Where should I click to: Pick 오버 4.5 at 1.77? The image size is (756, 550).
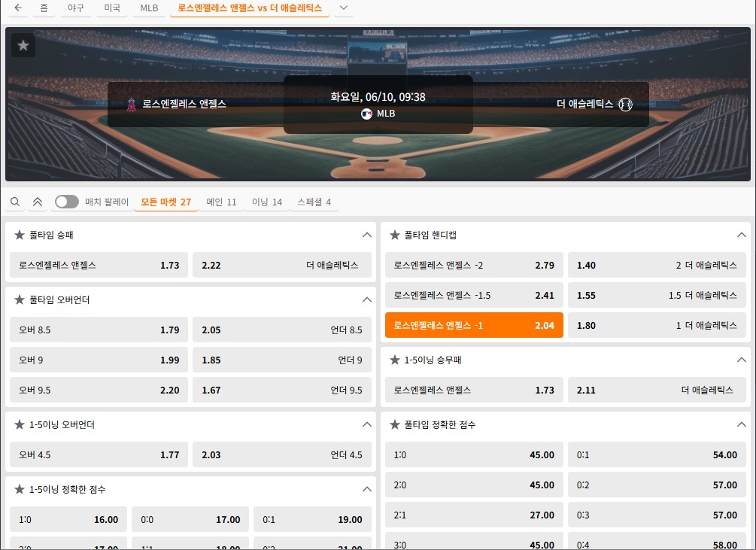[99, 454]
